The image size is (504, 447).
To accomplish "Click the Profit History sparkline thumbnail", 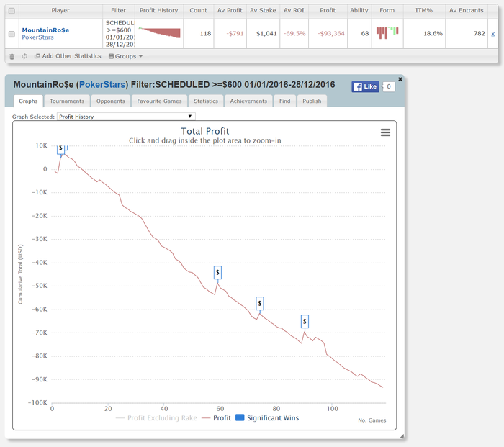I will 159,33.
